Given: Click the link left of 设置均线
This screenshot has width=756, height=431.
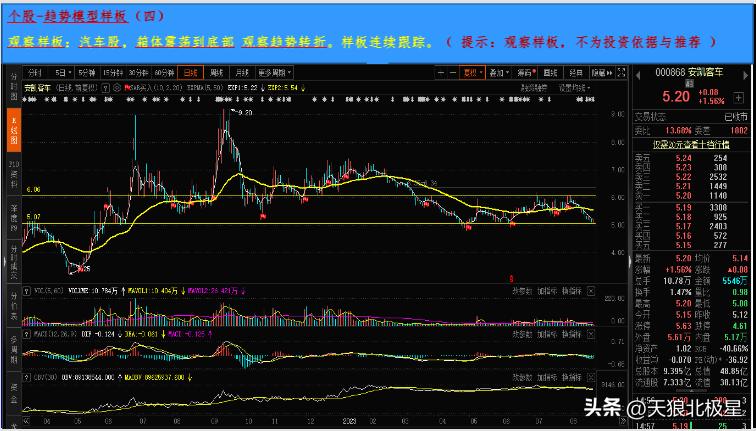Looking at the screenshot, I should tap(534, 88).
